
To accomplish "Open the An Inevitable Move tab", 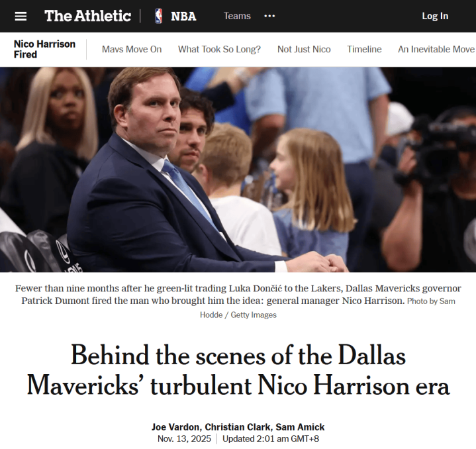I will tap(436, 49).
